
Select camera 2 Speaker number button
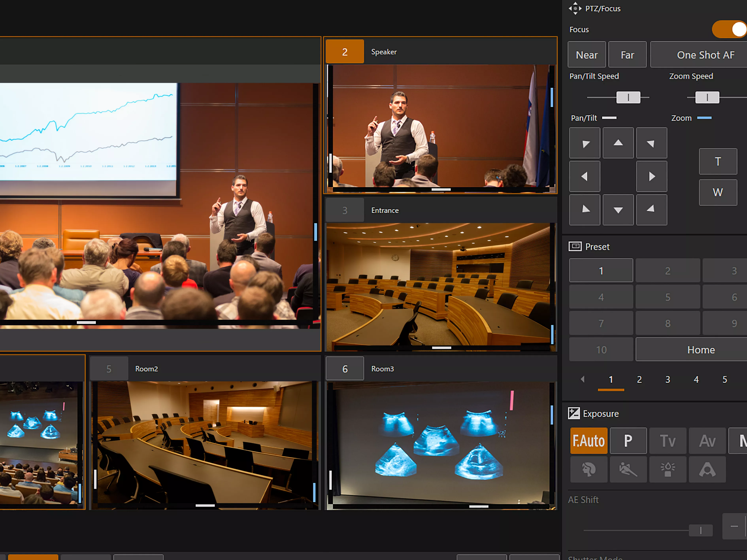[344, 52]
